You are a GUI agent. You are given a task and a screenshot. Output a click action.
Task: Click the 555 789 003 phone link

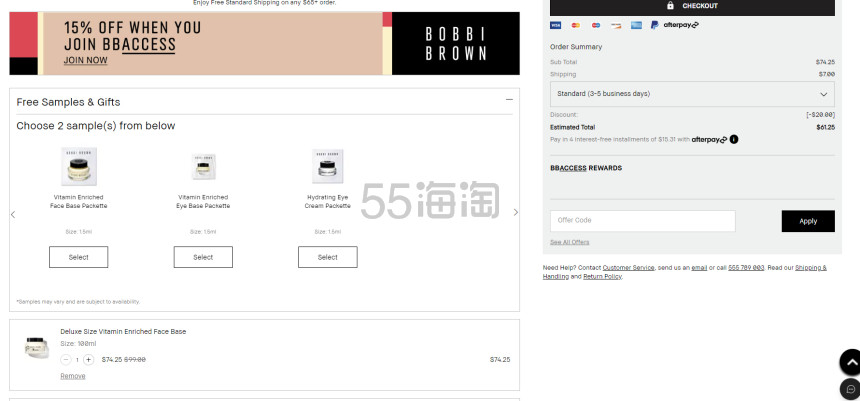(746, 268)
